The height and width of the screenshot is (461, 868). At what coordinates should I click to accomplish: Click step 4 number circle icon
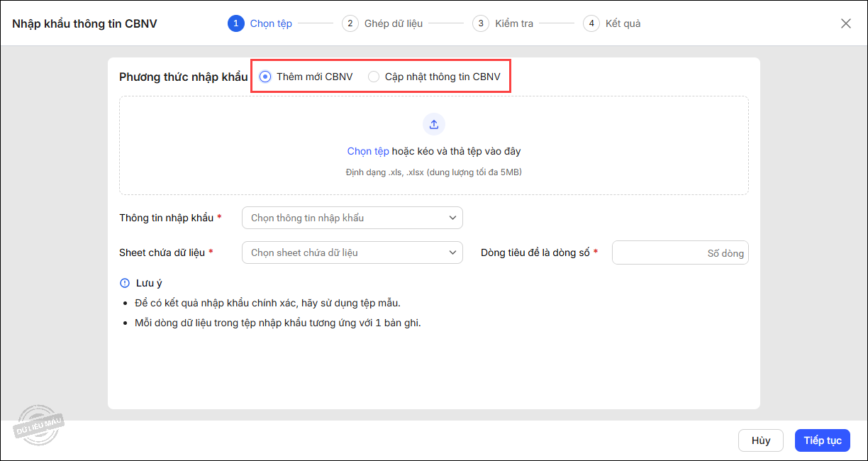click(591, 23)
